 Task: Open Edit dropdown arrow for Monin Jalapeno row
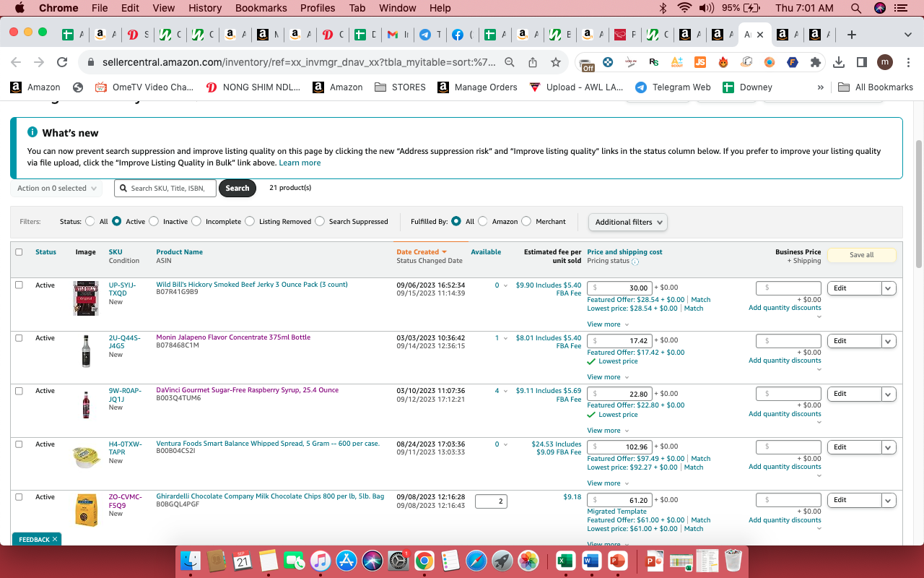(889, 341)
